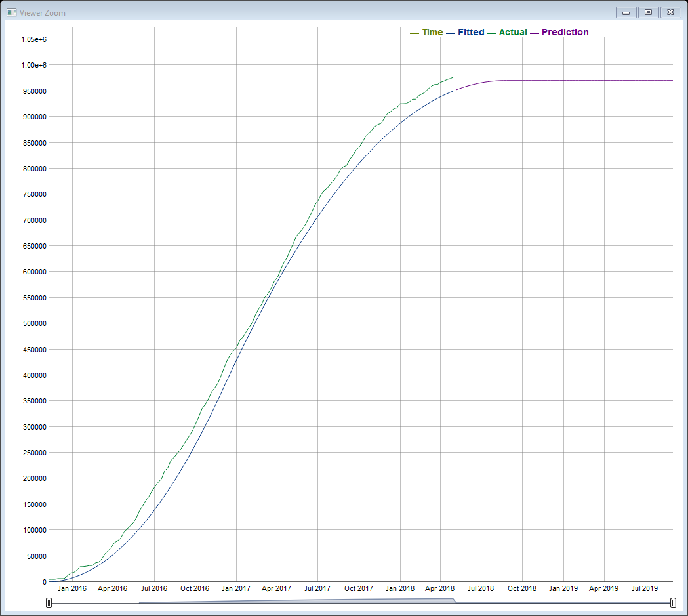688x616 pixels.
Task: Click the 650000 y-axis label
Action: [35, 246]
